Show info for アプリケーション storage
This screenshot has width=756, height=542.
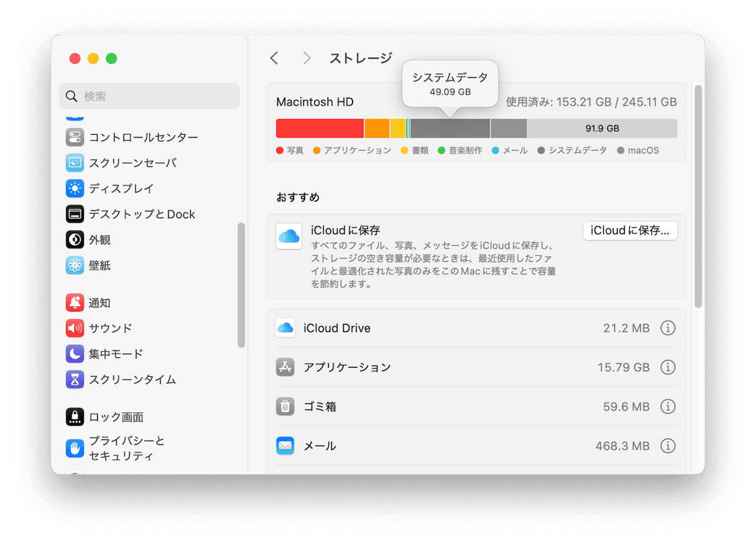tap(668, 367)
